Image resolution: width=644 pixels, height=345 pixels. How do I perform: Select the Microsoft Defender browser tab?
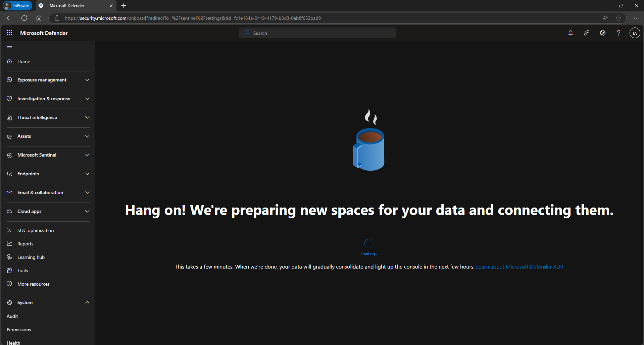(x=76, y=6)
